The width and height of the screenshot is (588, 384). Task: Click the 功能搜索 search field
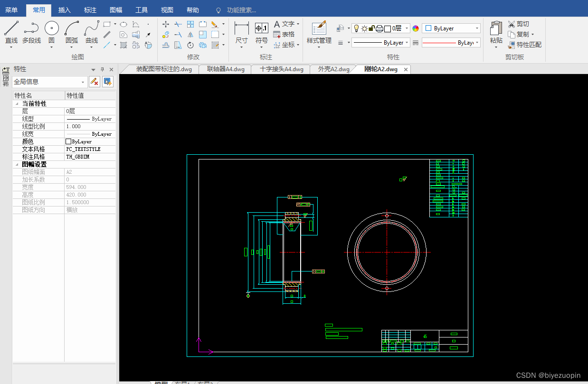pos(241,10)
